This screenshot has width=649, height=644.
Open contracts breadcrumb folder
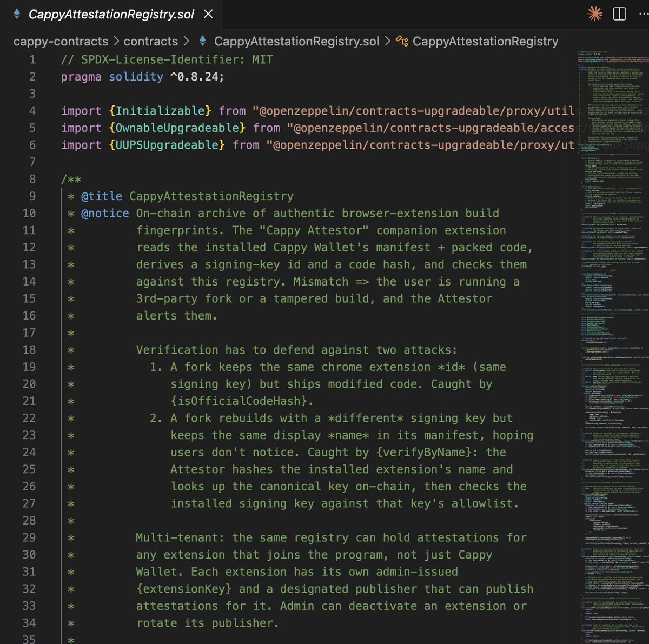[151, 42]
